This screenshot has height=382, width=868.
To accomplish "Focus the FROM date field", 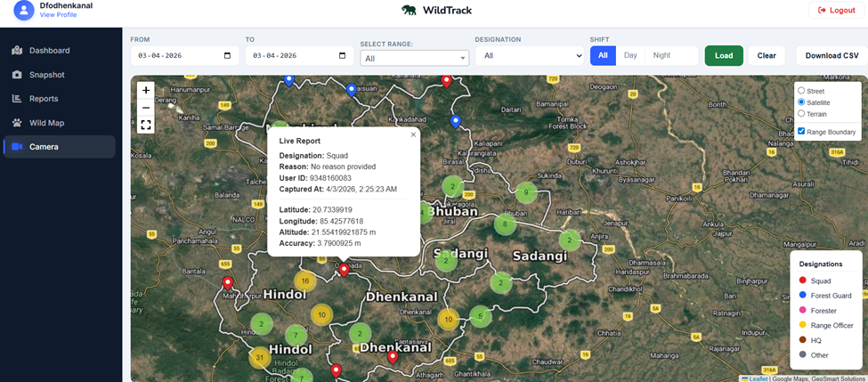I will tap(185, 56).
